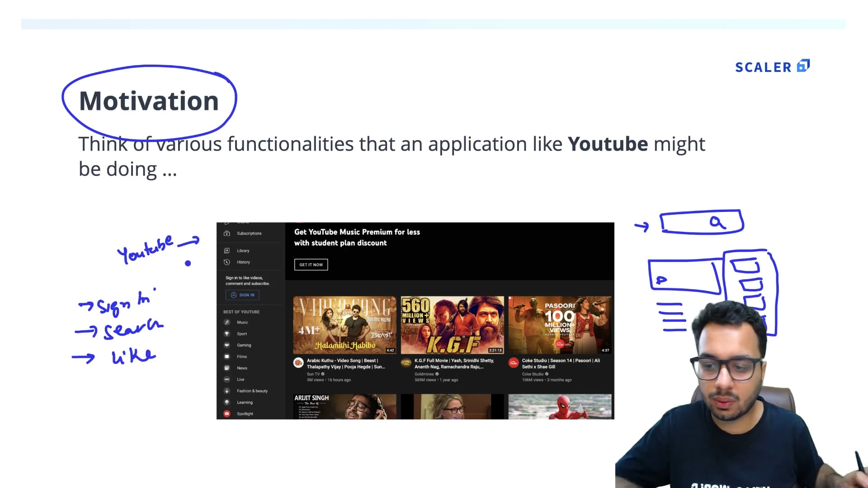
Task: Open K.G.F Full Movie title link
Action: [454, 364]
